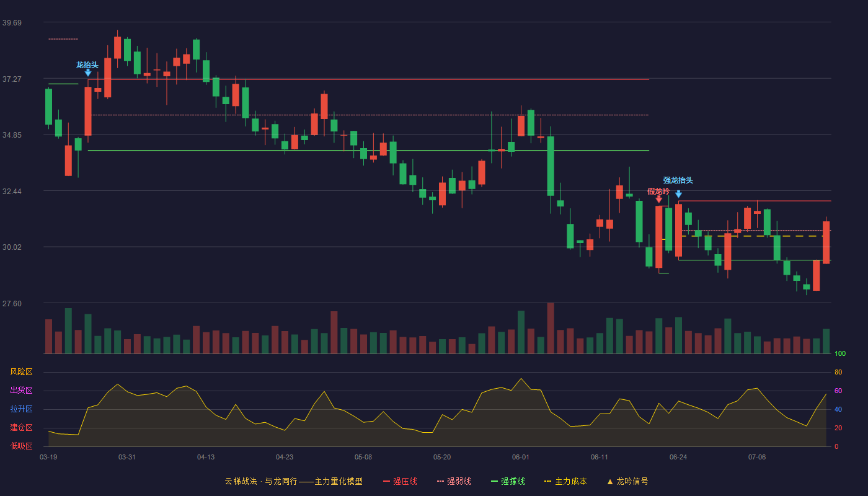868x496 pixels.
Task: Click the 34.85 price axis label
Action: (12, 135)
